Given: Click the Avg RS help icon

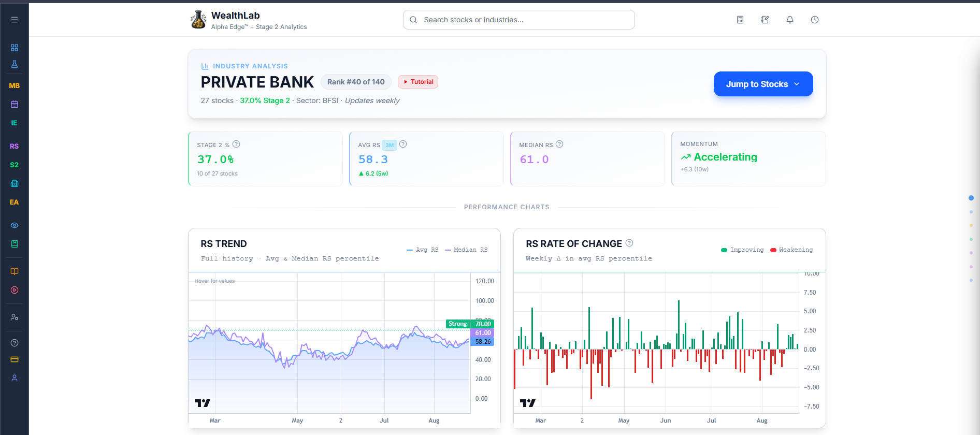Looking at the screenshot, I should point(403,144).
